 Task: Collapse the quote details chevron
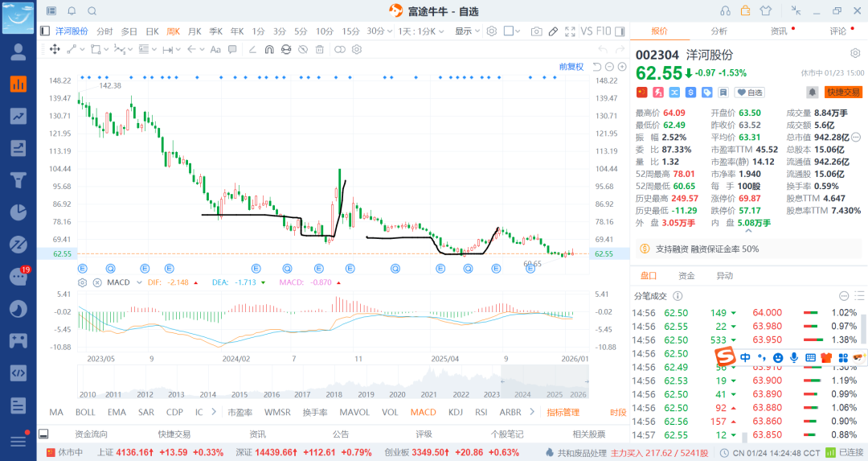click(748, 230)
